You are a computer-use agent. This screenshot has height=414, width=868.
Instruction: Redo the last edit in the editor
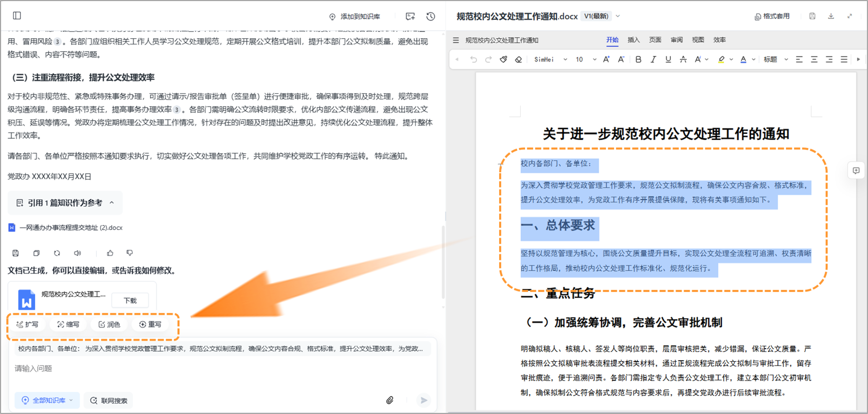click(x=488, y=59)
